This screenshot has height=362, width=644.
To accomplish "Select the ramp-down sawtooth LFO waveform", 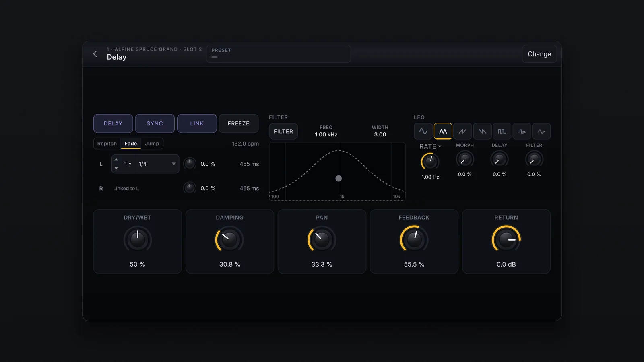I will [482, 131].
